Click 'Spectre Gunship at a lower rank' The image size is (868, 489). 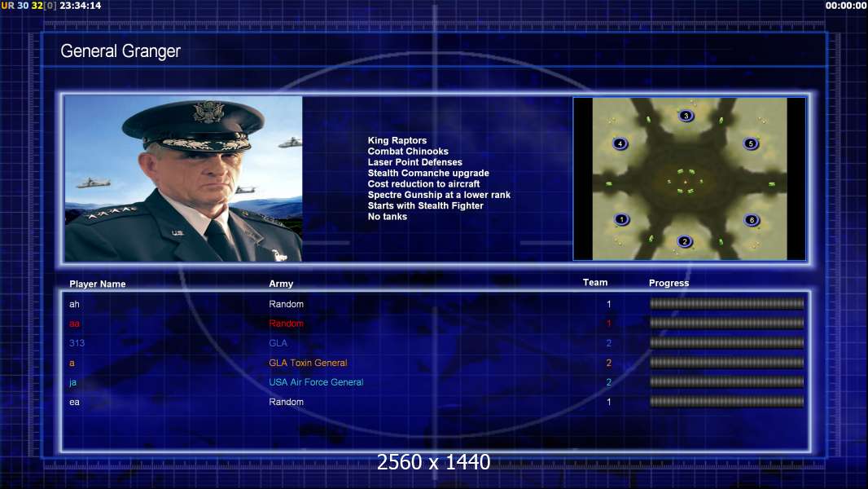point(439,195)
